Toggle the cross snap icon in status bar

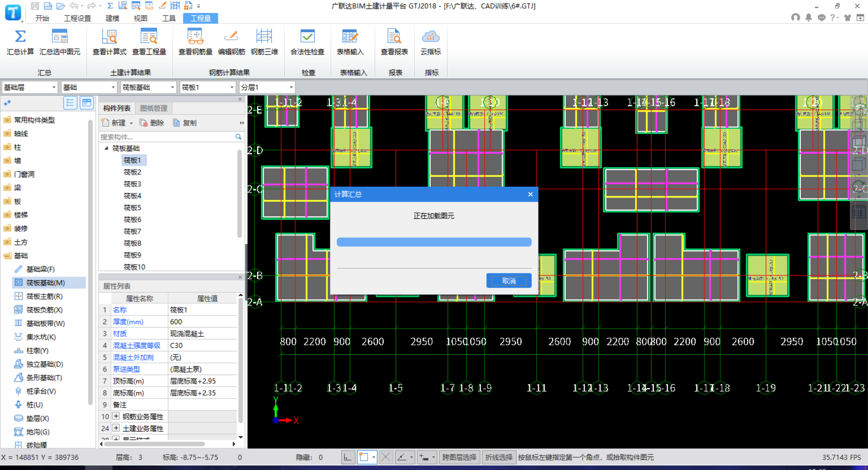tap(386, 457)
